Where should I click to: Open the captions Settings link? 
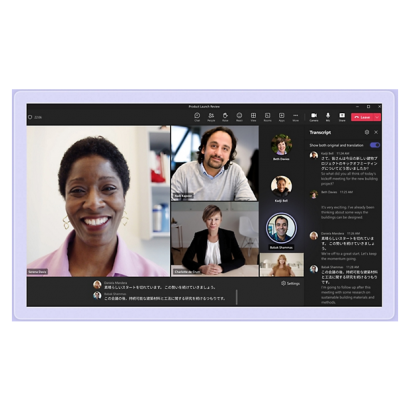pos(290,283)
